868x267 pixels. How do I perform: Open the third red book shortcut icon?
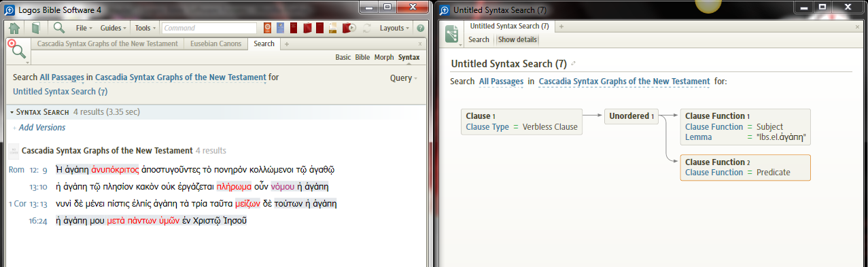[x=319, y=28]
